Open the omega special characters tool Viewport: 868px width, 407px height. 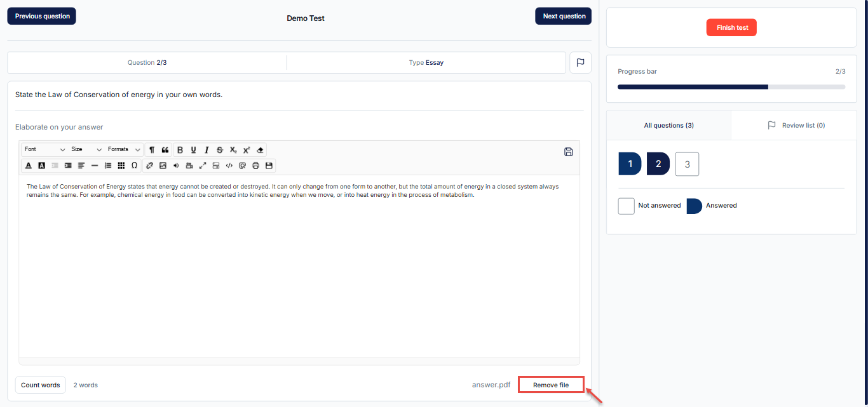[x=134, y=166]
